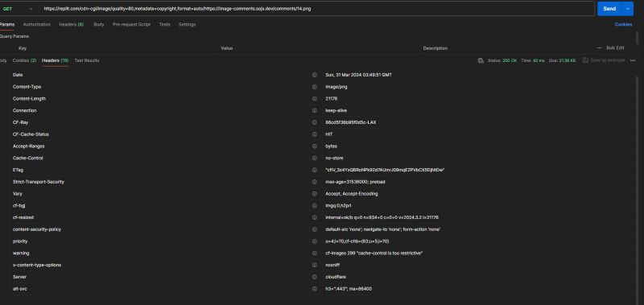Select the Date header value
Viewport: 644px width, 305px height.
pos(358,75)
